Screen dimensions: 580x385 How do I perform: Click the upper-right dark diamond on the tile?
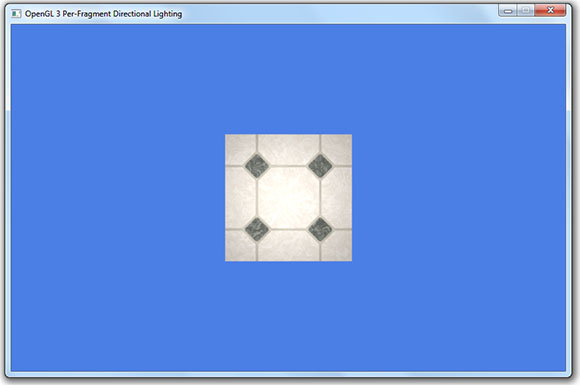[320, 166]
